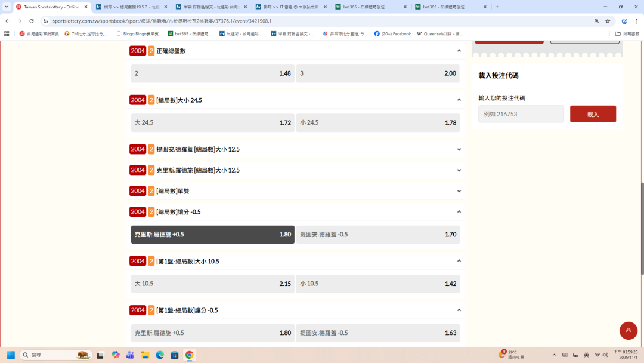Viewport: 644px width, 363px height.
Task: Open the Chrome profile avatar icon
Action: [624, 21]
